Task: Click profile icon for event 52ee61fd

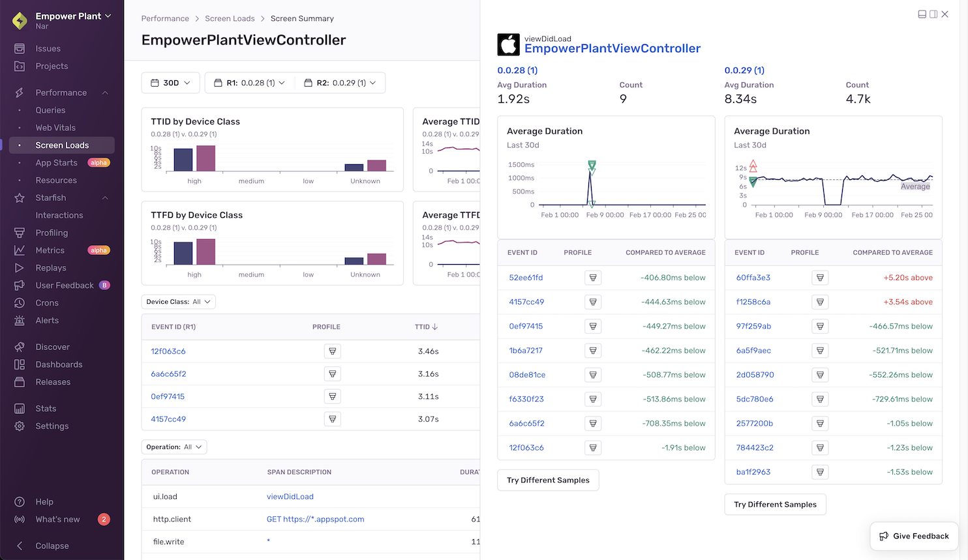Action: (x=592, y=278)
